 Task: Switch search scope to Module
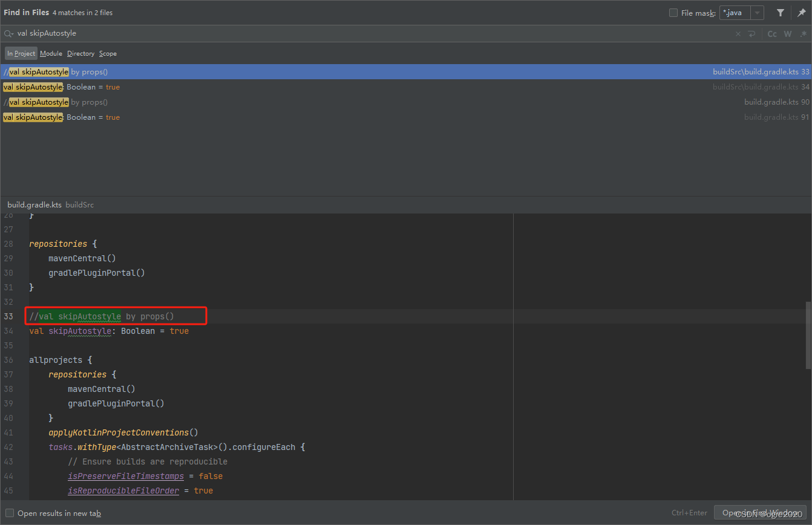(50, 53)
